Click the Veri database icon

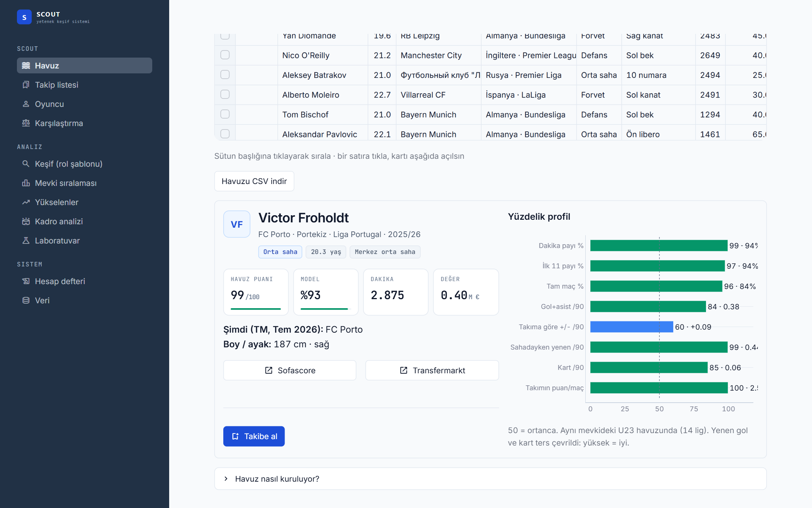(x=26, y=300)
